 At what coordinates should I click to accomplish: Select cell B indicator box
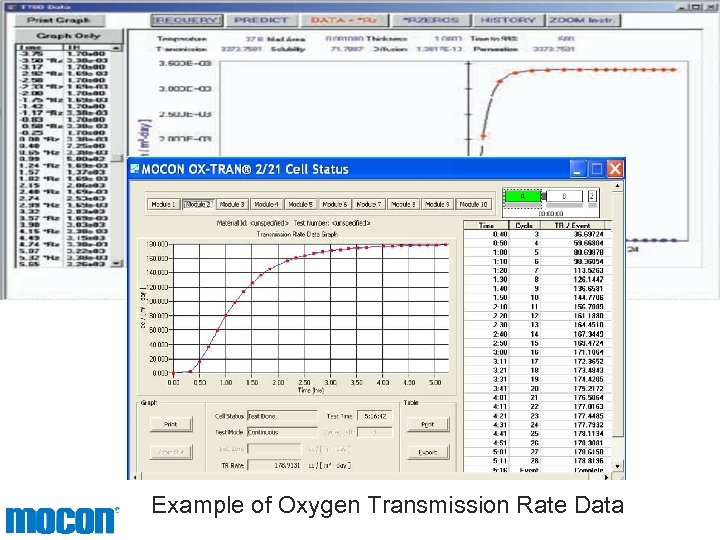pos(564,197)
